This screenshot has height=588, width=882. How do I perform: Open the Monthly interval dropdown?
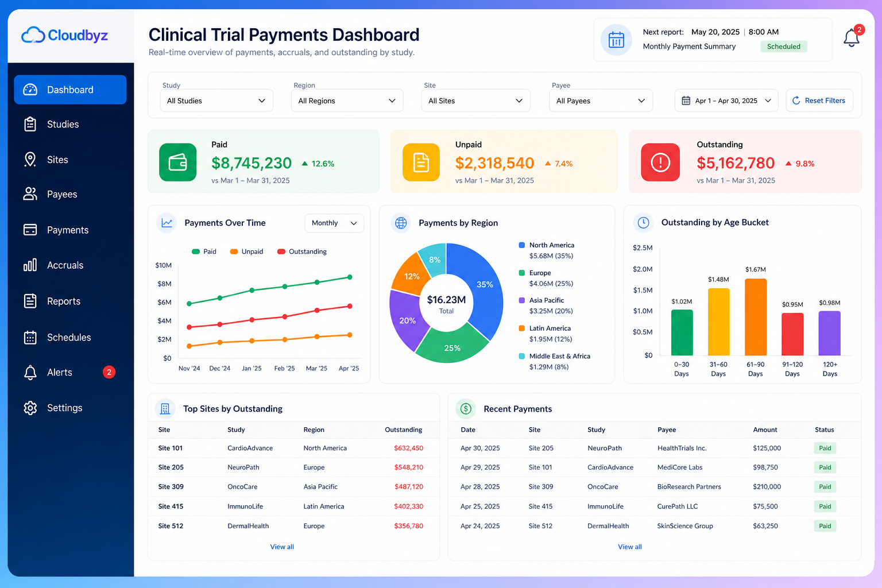(334, 223)
